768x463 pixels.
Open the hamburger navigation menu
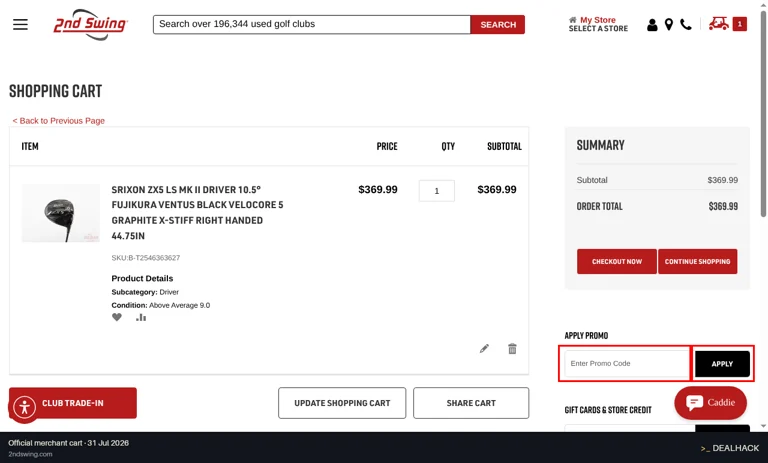coord(20,24)
